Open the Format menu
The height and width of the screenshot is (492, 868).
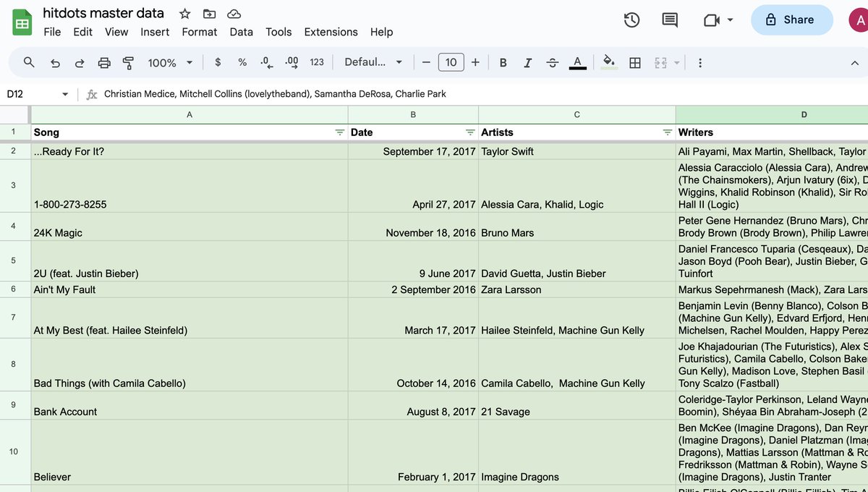200,32
